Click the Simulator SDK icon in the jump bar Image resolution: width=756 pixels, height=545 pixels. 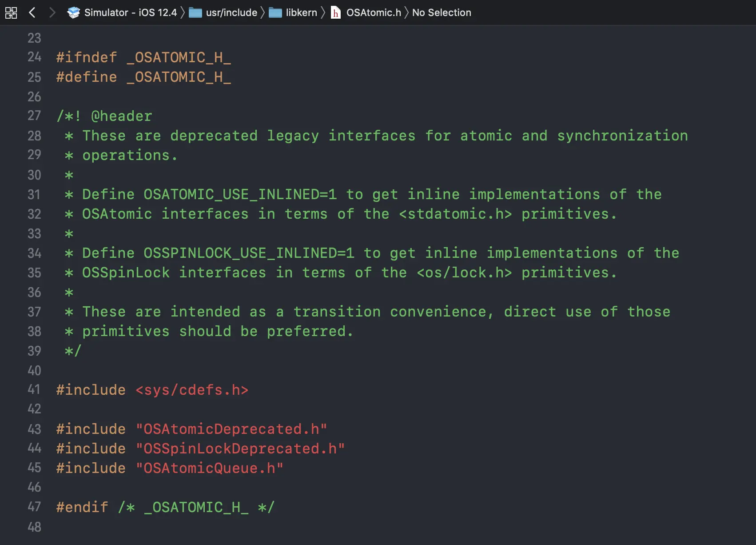(x=73, y=12)
